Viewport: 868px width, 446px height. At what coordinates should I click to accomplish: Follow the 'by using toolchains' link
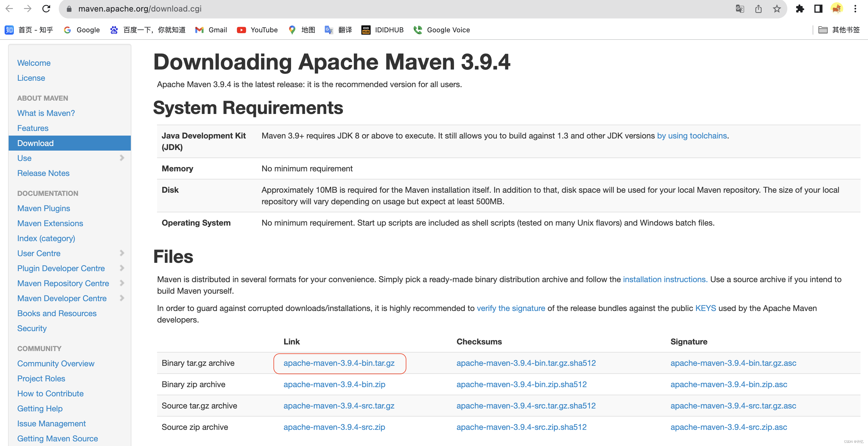point(692,136)
